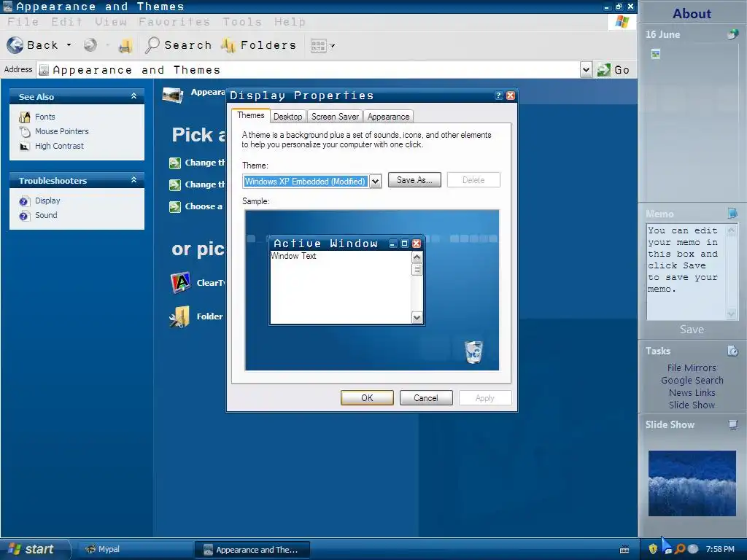747x560 pixels.
Task: Open Slide Show link in Tasks
Action: 692,405
